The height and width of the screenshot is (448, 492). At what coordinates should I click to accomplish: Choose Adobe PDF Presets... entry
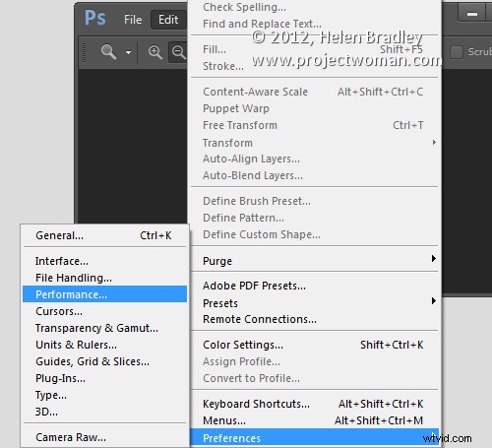pyautogui.click(x=314, y=286)
